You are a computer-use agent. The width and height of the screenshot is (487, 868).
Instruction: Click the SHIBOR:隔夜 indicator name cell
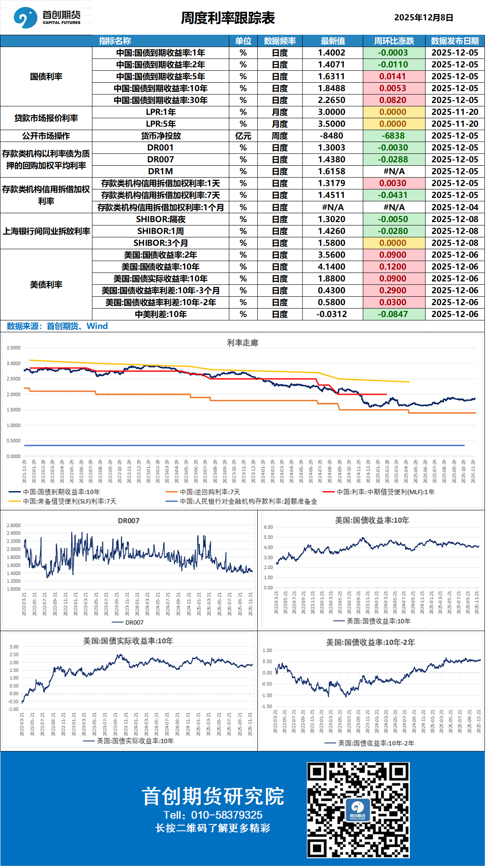point(161,219)
